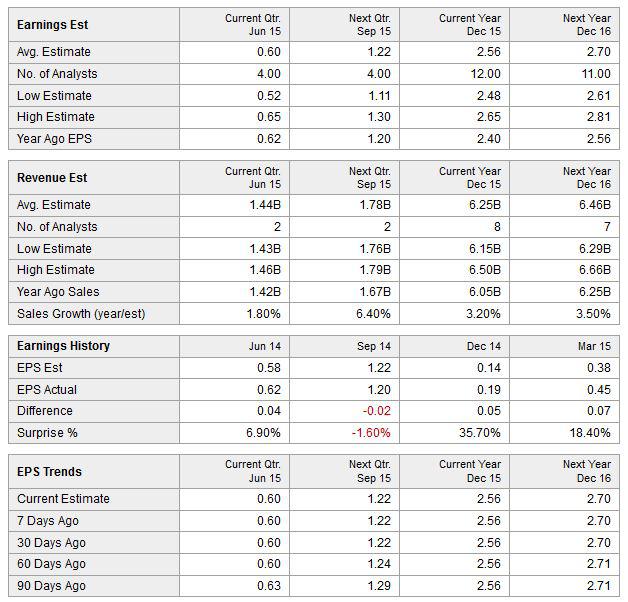Select the red -1.60% Surprise value
Image resolution: width=628 pixels, height=602 pixels.
(371, 433)
